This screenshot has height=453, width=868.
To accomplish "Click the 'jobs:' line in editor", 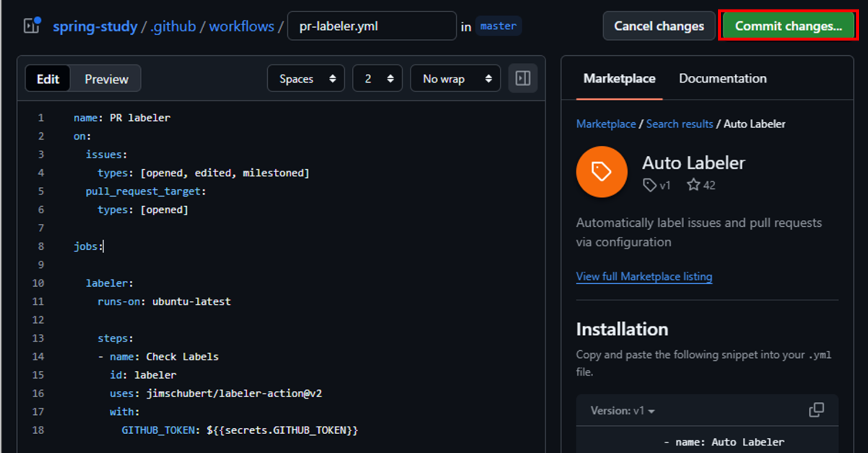I will (88, 246).
